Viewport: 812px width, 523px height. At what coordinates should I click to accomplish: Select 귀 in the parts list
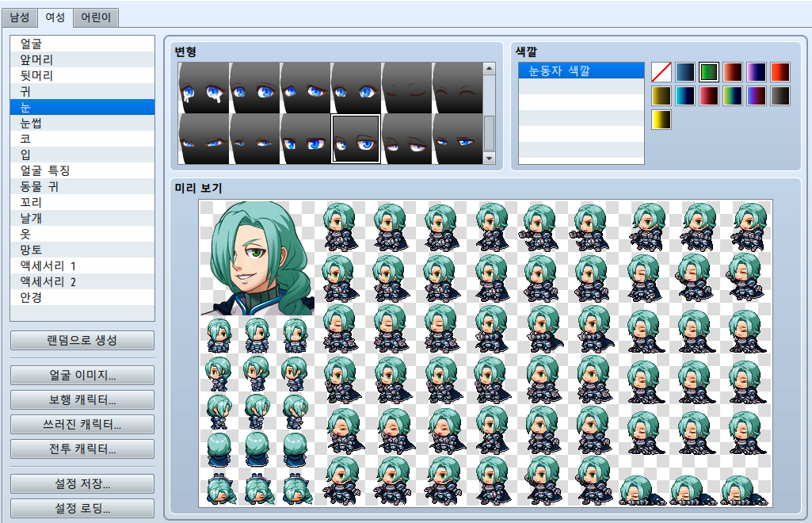point(82,92)
